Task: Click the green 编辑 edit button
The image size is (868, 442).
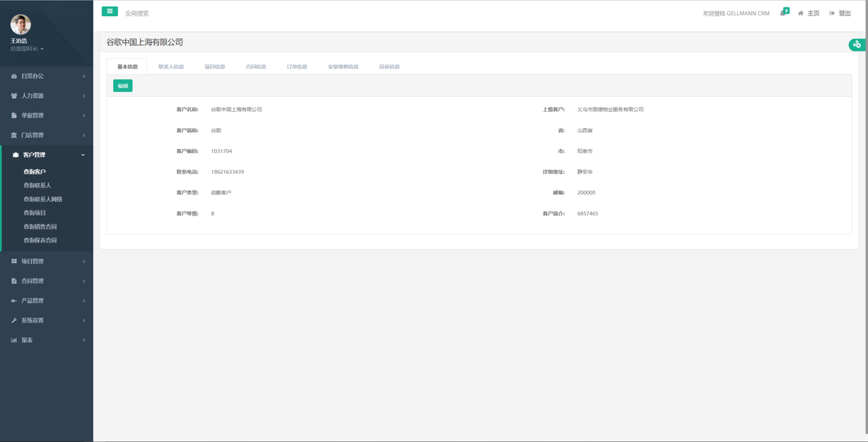Action: (123, 86)
